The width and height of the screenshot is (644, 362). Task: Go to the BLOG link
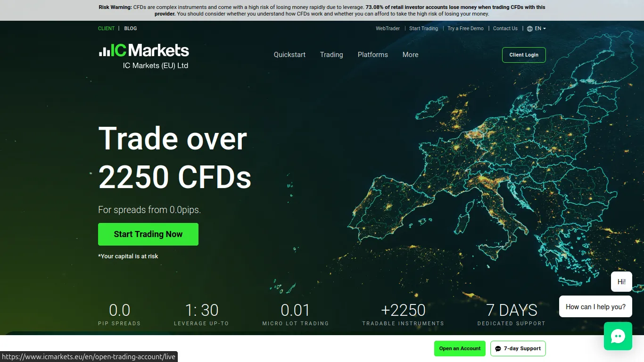coord(131,28)
